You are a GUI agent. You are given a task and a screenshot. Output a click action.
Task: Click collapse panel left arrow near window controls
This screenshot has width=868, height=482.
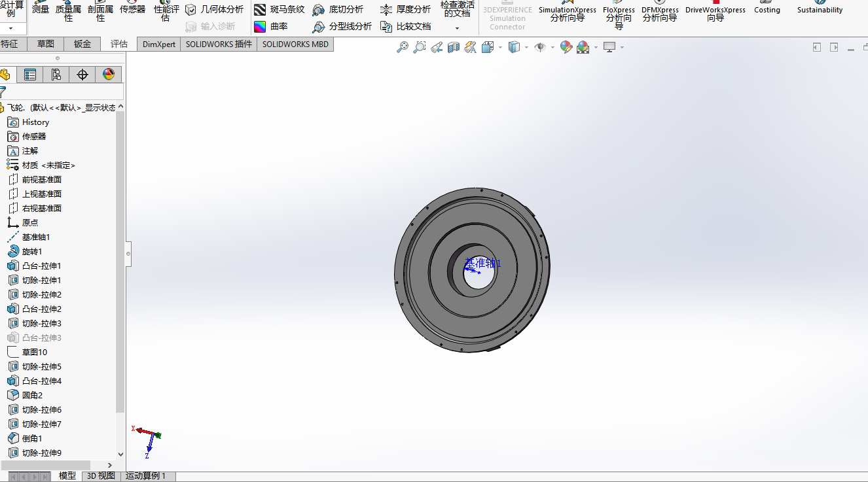click(816, 47)
